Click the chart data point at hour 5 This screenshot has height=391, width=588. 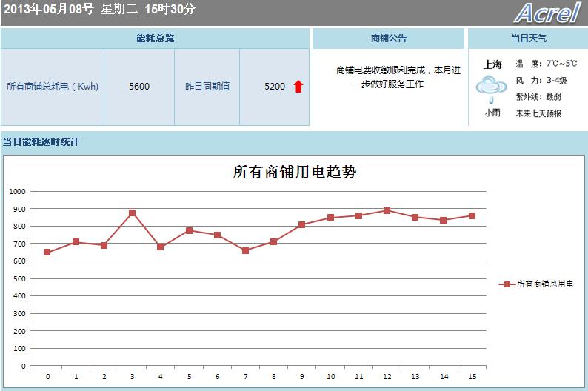tap(189, 230)
